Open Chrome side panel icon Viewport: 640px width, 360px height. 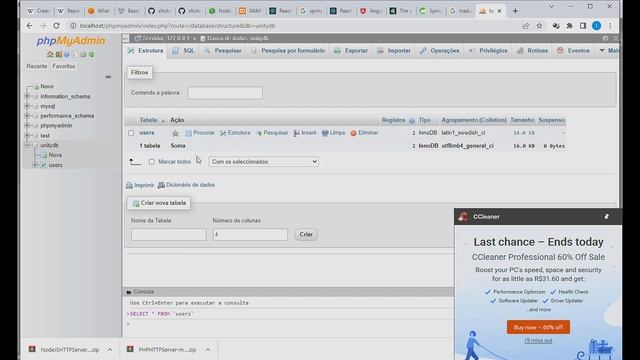pos(583,26)
